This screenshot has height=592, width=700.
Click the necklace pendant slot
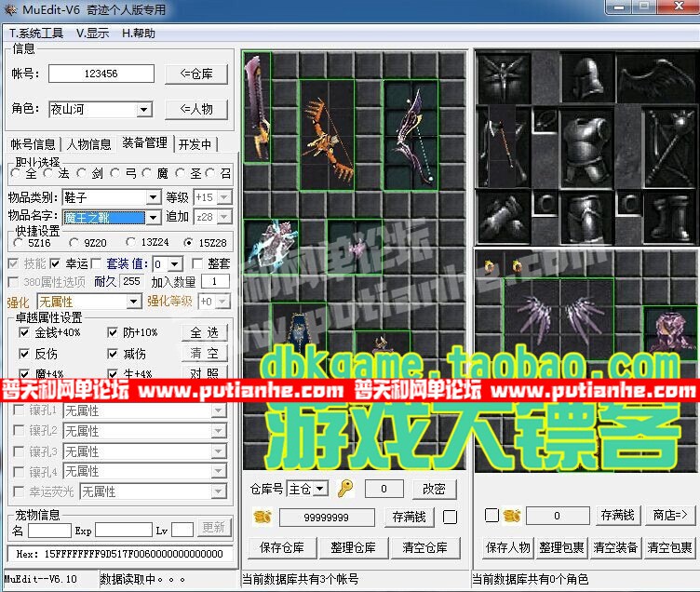(x=545, y=119)
